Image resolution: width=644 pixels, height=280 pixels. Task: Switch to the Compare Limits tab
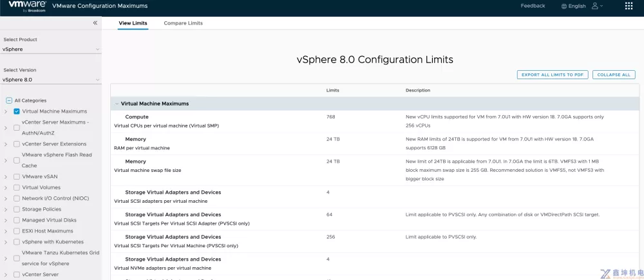click(x=183, y=23)
